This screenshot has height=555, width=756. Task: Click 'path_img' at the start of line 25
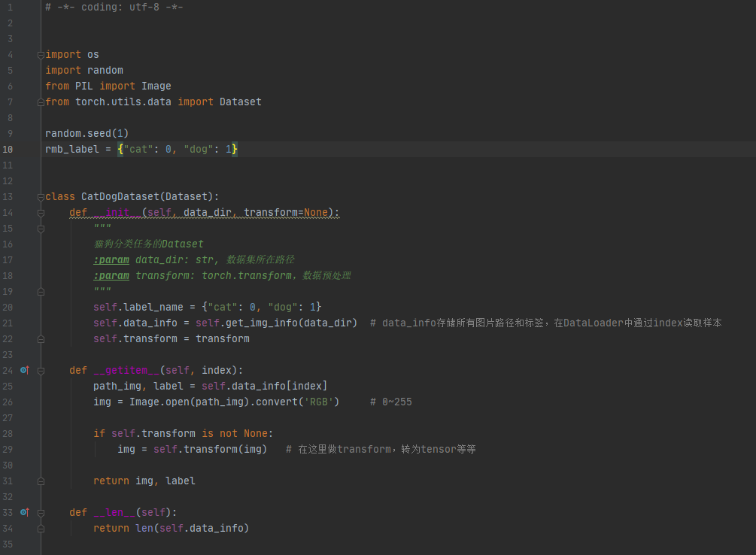(117, 387)
